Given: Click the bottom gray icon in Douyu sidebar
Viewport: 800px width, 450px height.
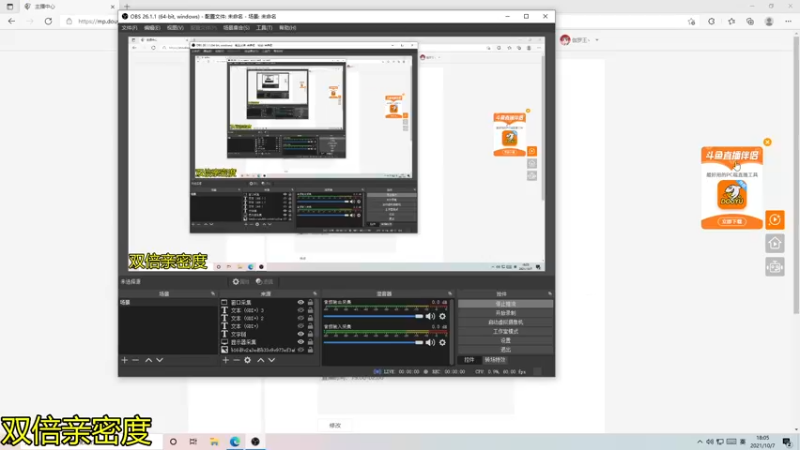Looking at the screenshot, I should [x=774, y=267].
